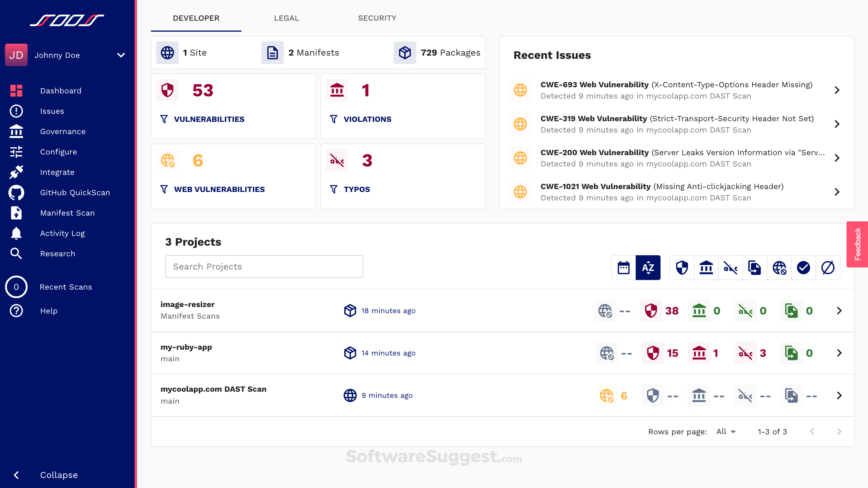The image size is (868, 488).
Task: Filter projects by typos icon
Action: (x=730, y=267)
